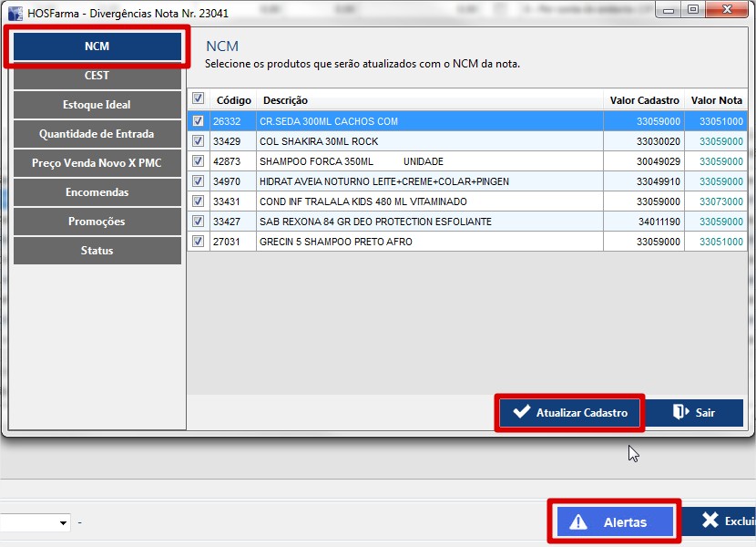
Task: Open Preço Venda Novo X PMC tab
Action: pyautogui.click(x=97, y=163)
